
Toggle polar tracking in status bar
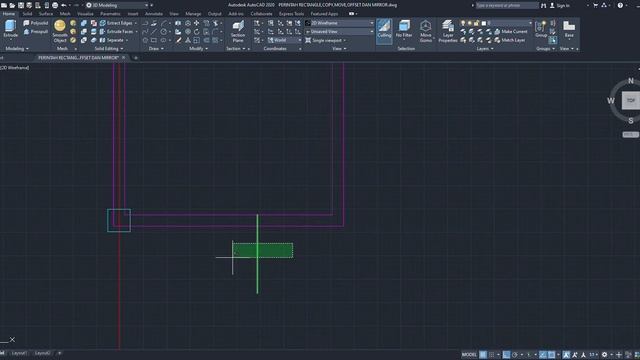coord(515,355)
